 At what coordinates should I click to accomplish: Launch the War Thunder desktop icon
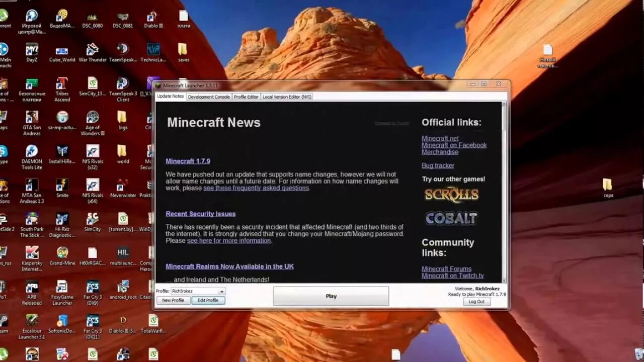pos(93,53)
